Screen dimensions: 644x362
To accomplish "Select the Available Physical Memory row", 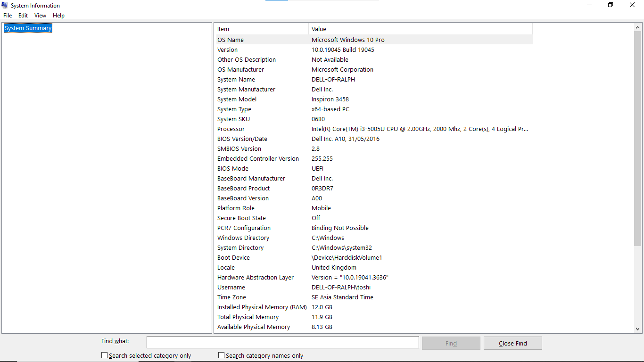I will (374, 327).
